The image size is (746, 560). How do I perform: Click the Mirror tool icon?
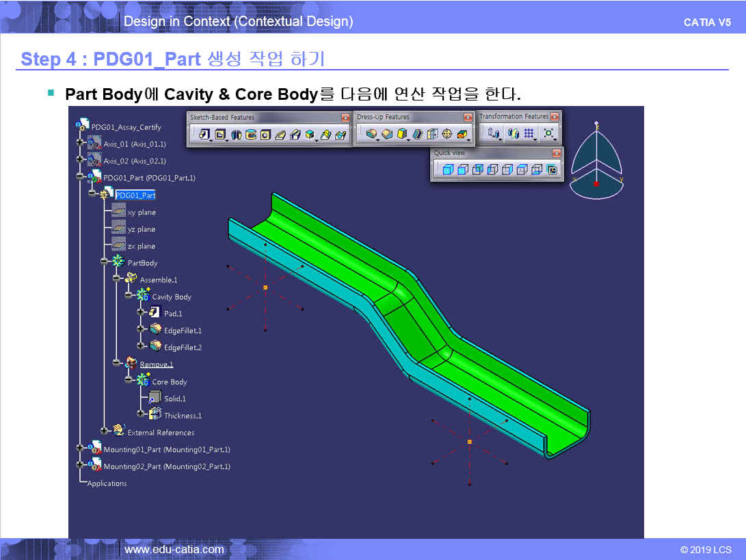click(x=512, y=134)
